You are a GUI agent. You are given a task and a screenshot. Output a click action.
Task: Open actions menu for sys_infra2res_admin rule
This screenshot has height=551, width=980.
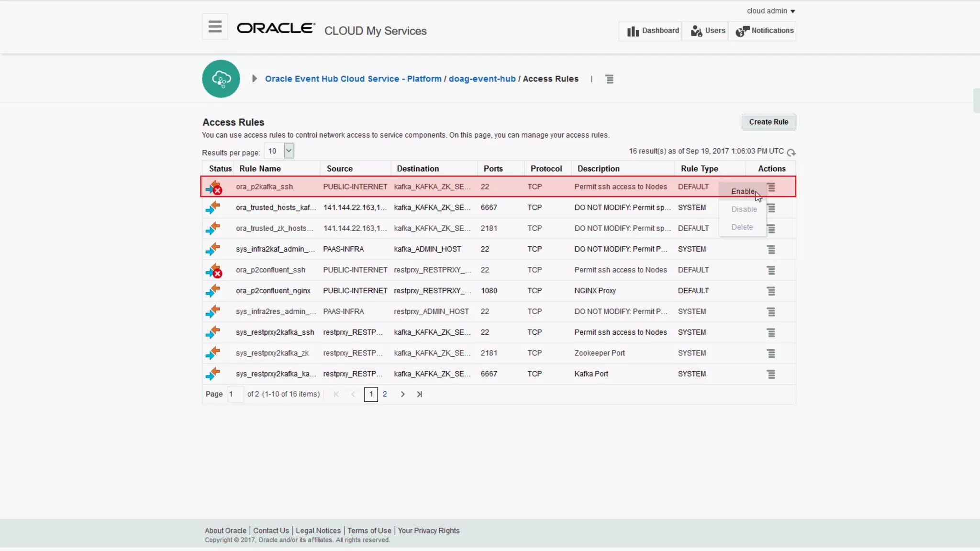[x=771, y=312]
